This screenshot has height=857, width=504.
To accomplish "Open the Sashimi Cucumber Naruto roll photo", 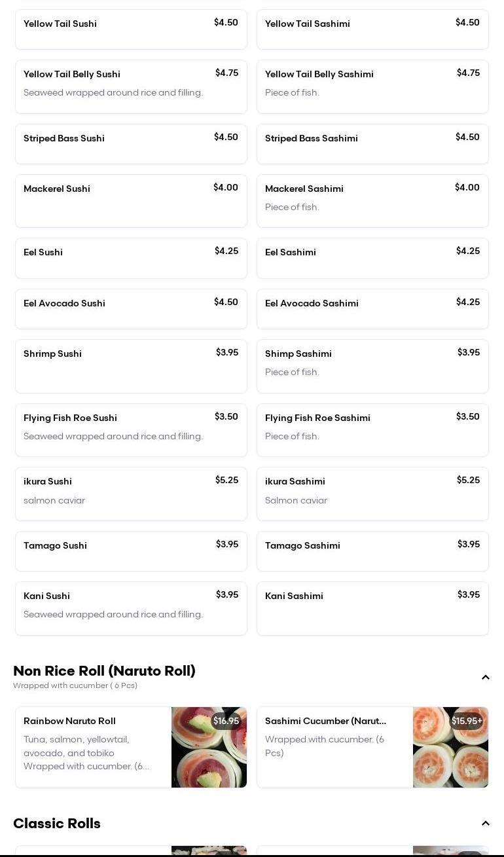I will point(450,747).
